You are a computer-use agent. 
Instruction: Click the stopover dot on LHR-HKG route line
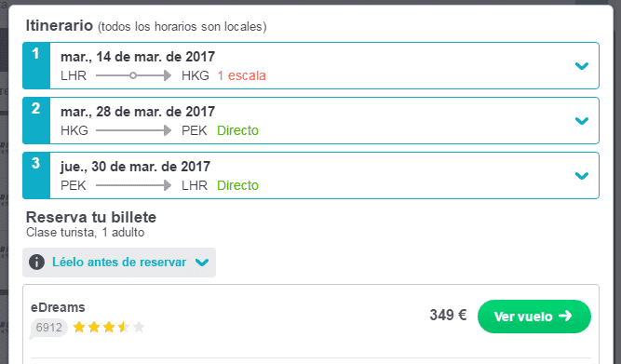(133, 75)
